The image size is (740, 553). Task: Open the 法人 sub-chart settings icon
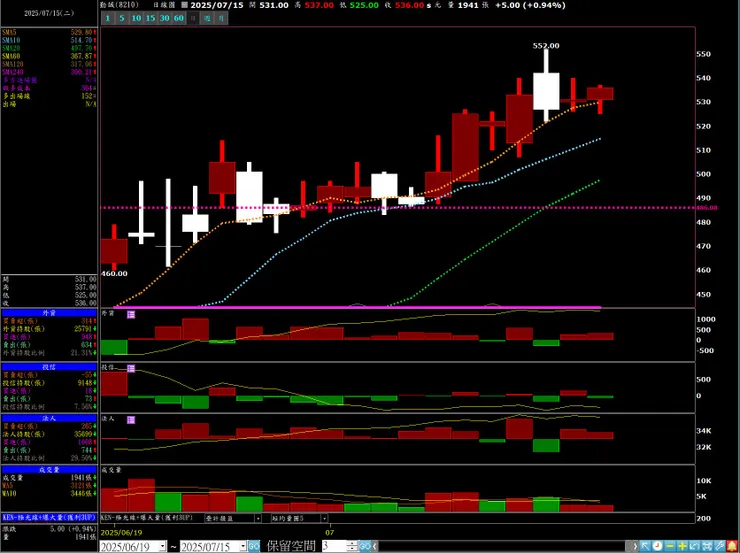tap(131, 419)
